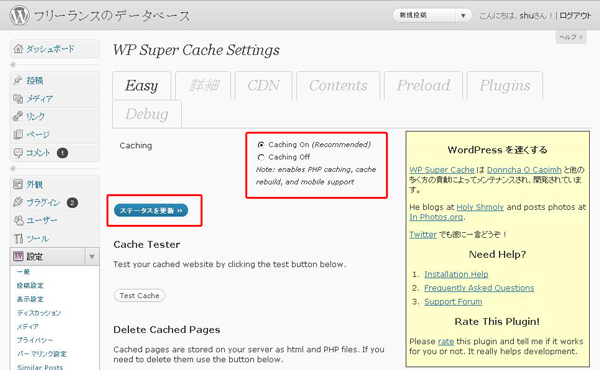The image size is (600, 370).
Task: Click the WordPress logo icon
Action: tap(19, 15)
